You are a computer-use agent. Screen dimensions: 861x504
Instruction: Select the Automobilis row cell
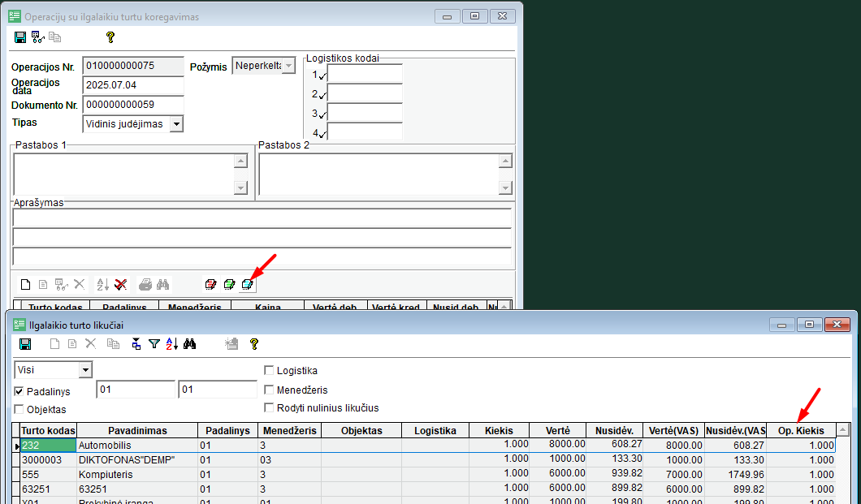pyautogui.click(x=137, y=446)
